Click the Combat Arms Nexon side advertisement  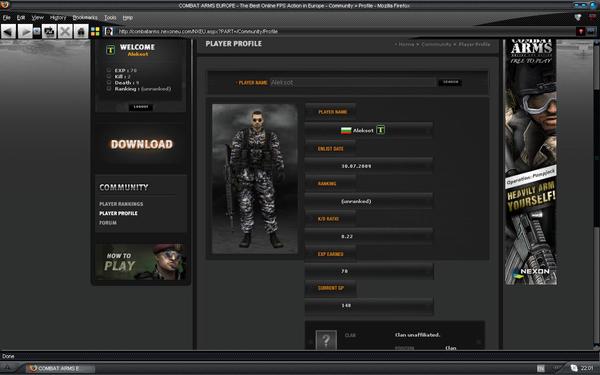tap(530, 161)
